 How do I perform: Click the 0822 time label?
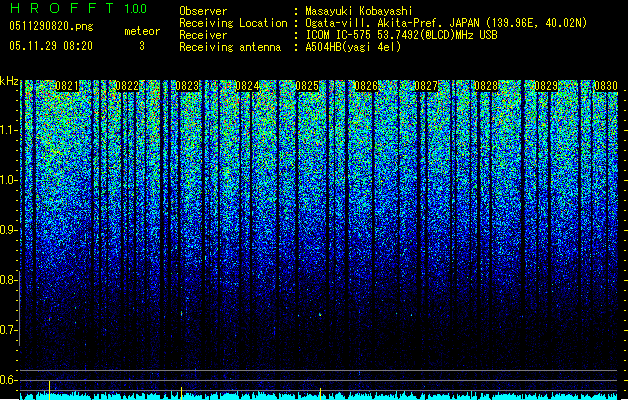(127, 86)
